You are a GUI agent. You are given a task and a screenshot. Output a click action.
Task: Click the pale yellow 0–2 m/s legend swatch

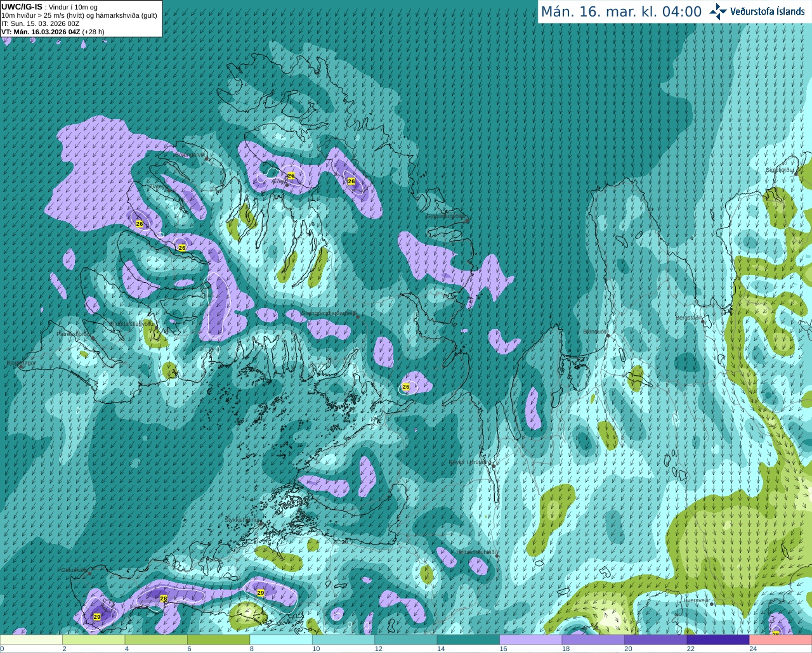pos(31,640)
